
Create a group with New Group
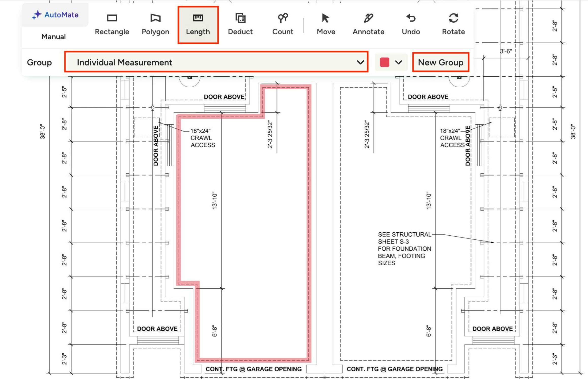[440, 62]
